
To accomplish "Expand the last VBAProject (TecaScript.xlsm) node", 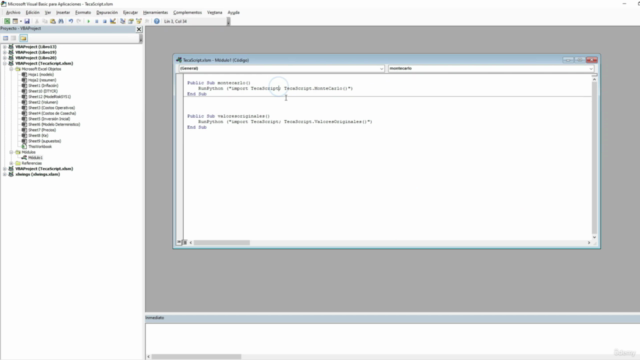I will (x=5, y=169).
